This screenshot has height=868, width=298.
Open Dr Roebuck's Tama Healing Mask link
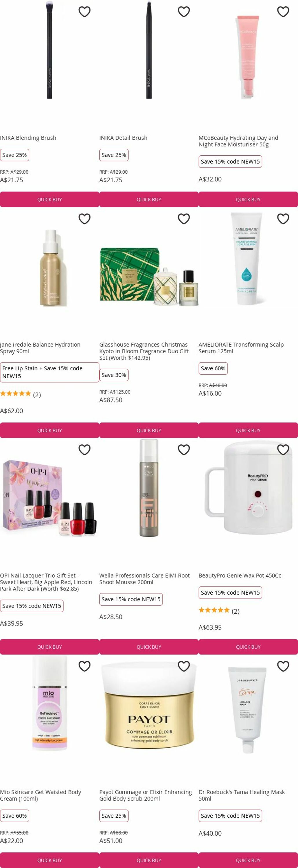pyautogui.click(x=242, y=795)
